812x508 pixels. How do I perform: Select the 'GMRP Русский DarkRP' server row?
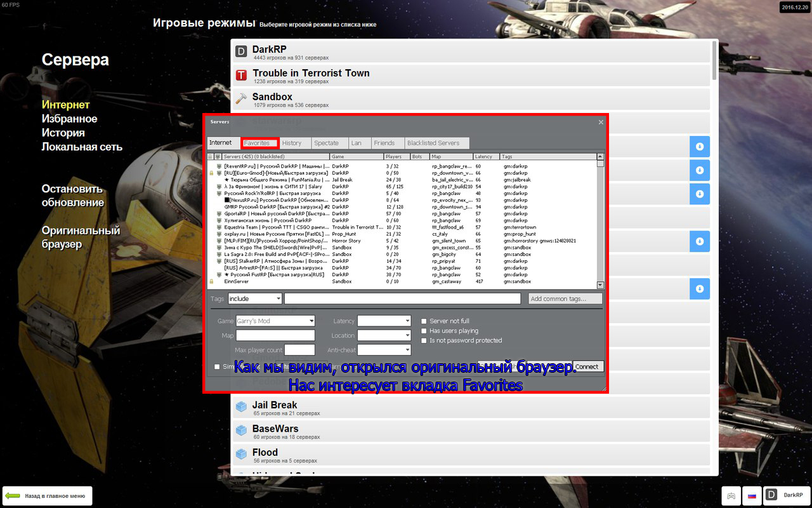pyautogui.click(x=403, y=207)
